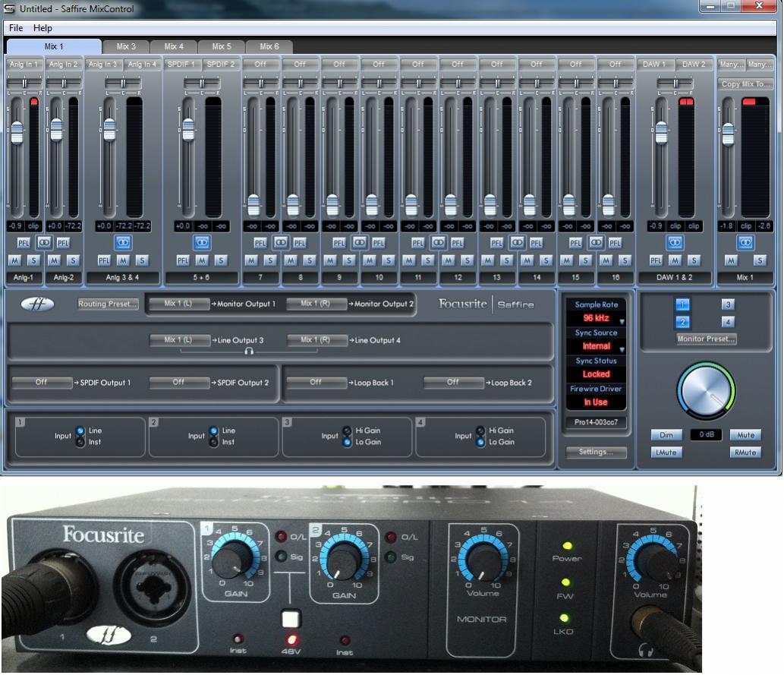784x675 pixels.
Task: Open the Monitor Preset options
Action: [706, 339]
